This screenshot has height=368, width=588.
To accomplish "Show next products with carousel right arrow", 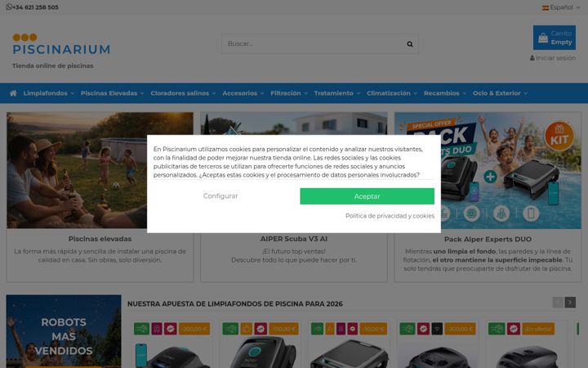I will (x=570, y=303).
